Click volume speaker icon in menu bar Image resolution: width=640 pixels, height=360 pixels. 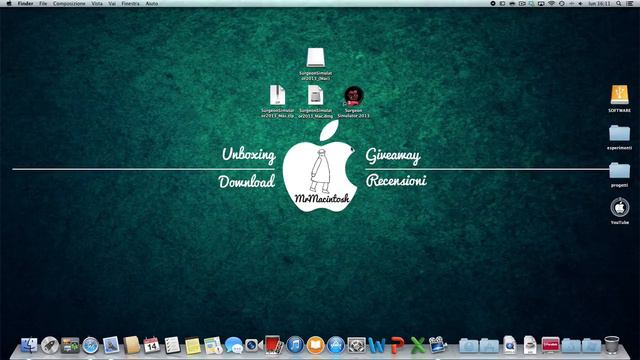580,3
